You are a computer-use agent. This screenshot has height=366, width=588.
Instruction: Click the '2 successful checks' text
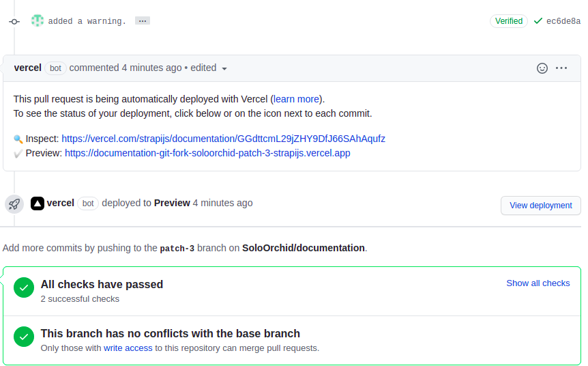(80, 299)
